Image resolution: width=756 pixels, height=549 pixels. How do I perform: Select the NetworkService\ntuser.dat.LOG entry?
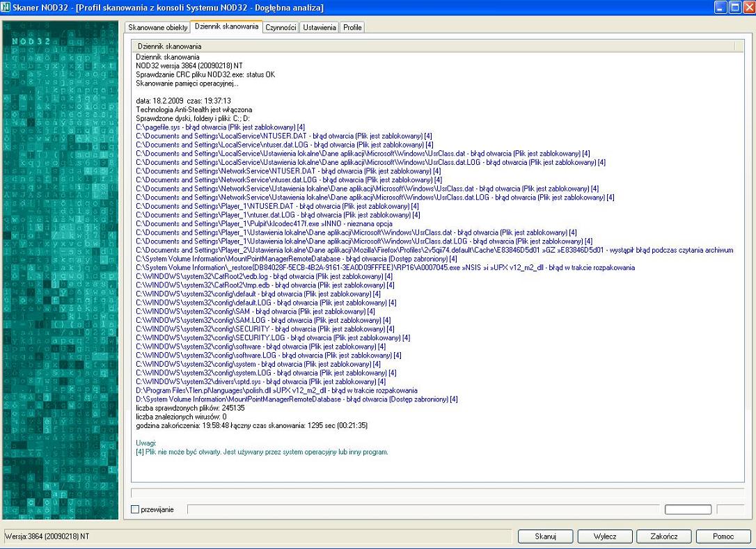coord(289,180)
